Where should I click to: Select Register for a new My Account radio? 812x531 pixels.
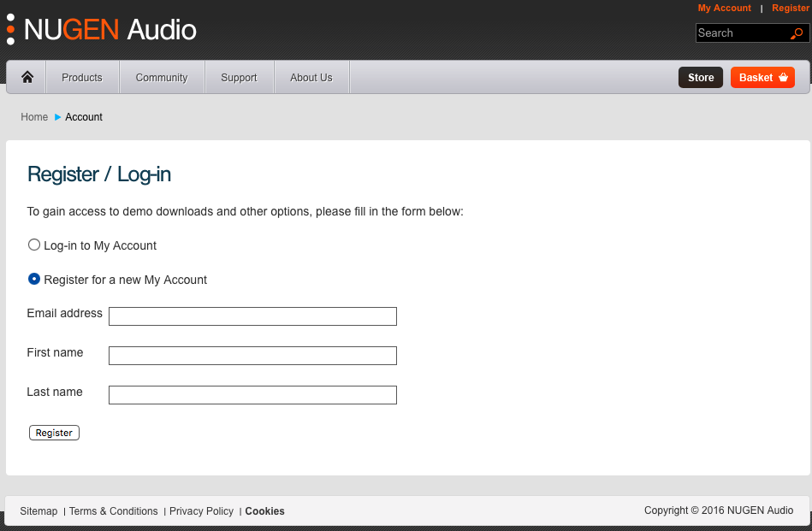pyautogui.click(x=33, y=279)
